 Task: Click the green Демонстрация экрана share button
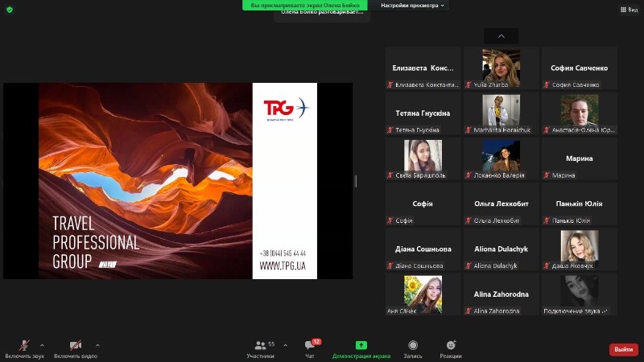pos(361,349)
